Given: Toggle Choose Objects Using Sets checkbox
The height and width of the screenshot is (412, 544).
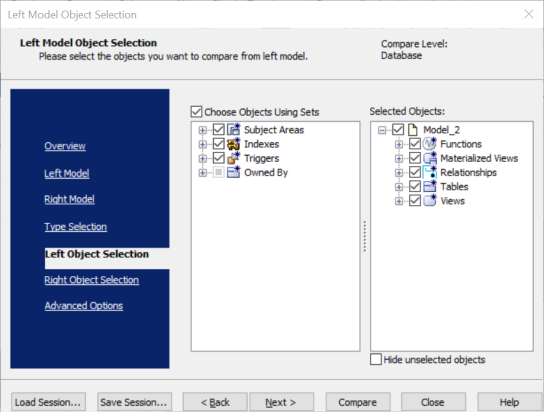Looking at the screenshot, I should point(196,112).
